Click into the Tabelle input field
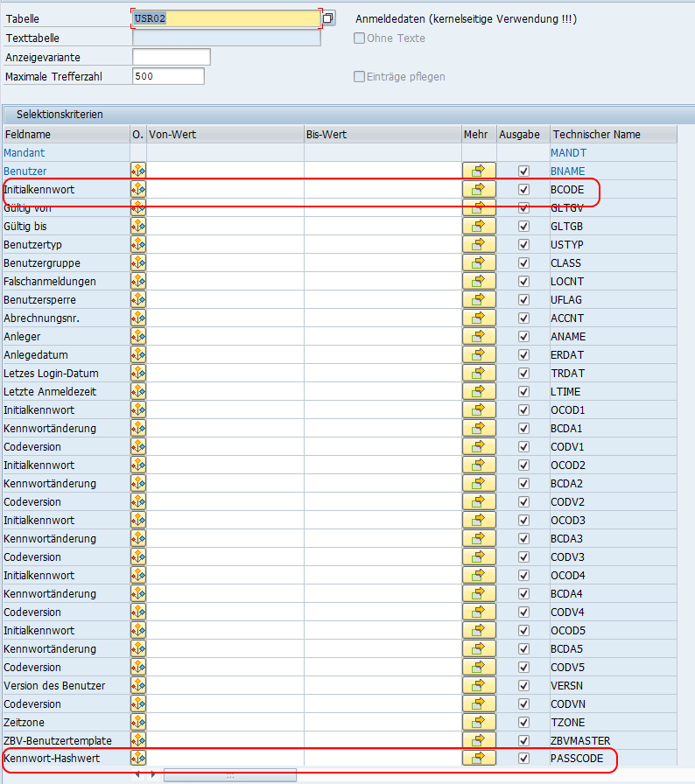 point(227,18)
